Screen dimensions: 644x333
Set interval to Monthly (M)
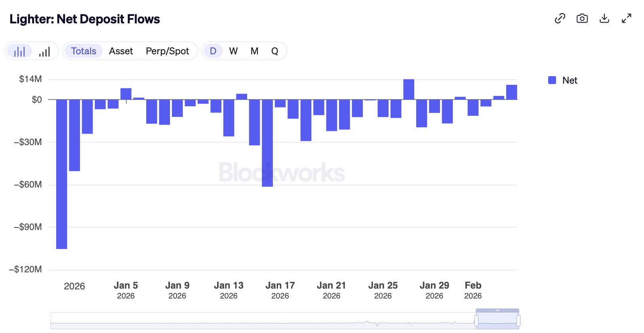[254, 51]
